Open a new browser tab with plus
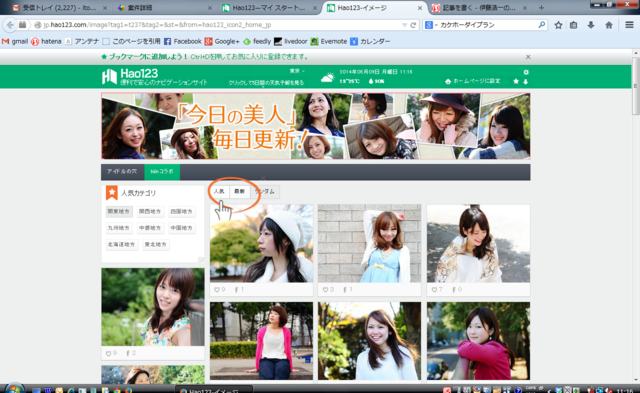 click(x=541, y=8)
